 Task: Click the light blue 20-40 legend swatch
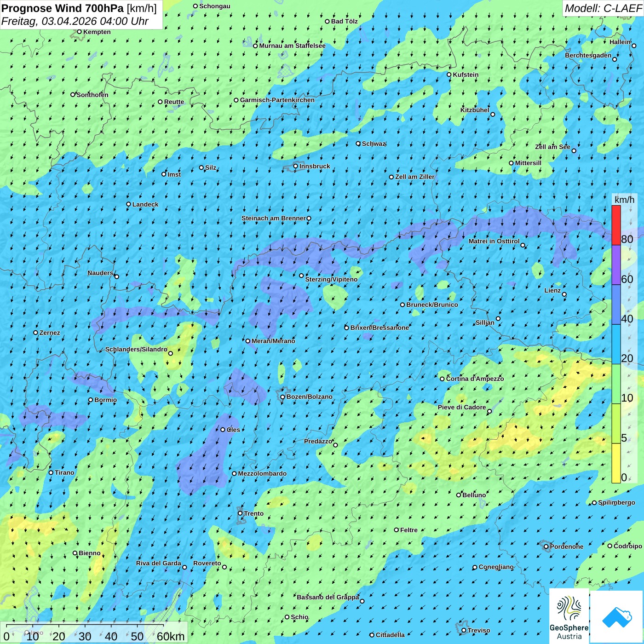(616, 345)
